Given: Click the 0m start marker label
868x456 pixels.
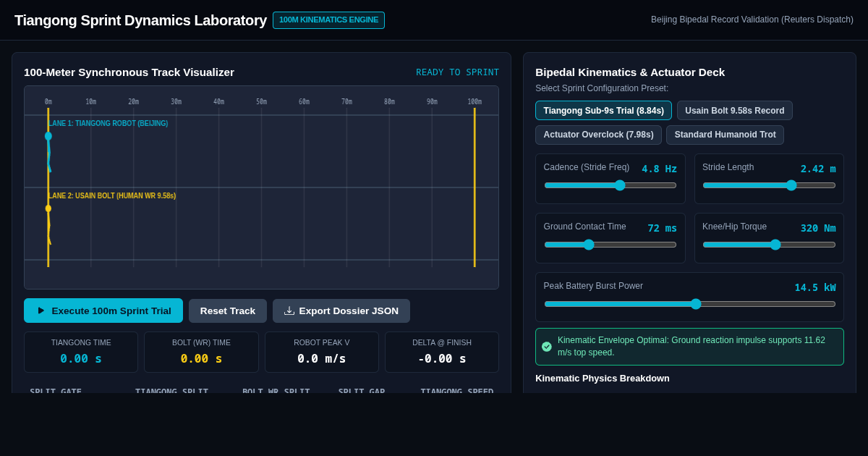Looking at the screenshot, I should coord(48,102).
